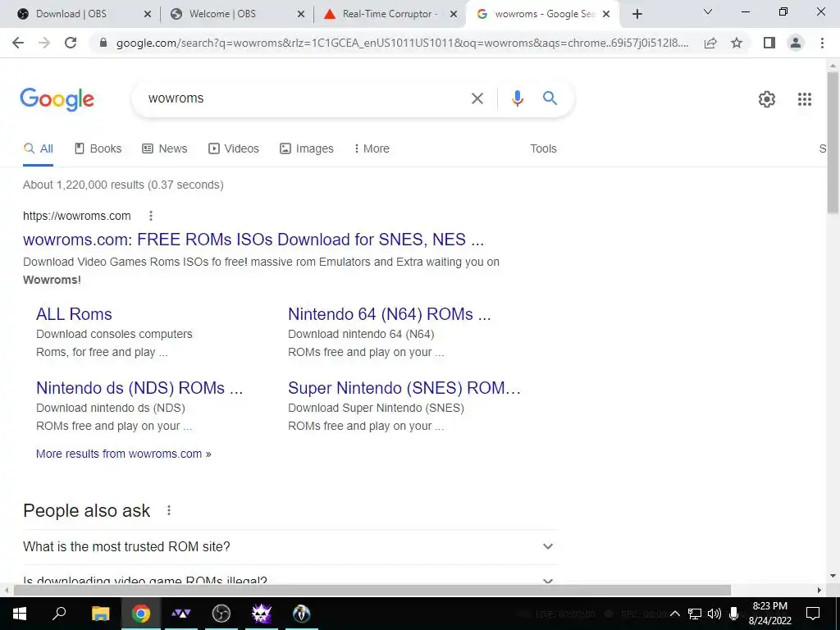Screen dimensions: 840x630
Task: Open Super Nintendo (SNES) ROM sitelink
Action: tap(404, 388)
